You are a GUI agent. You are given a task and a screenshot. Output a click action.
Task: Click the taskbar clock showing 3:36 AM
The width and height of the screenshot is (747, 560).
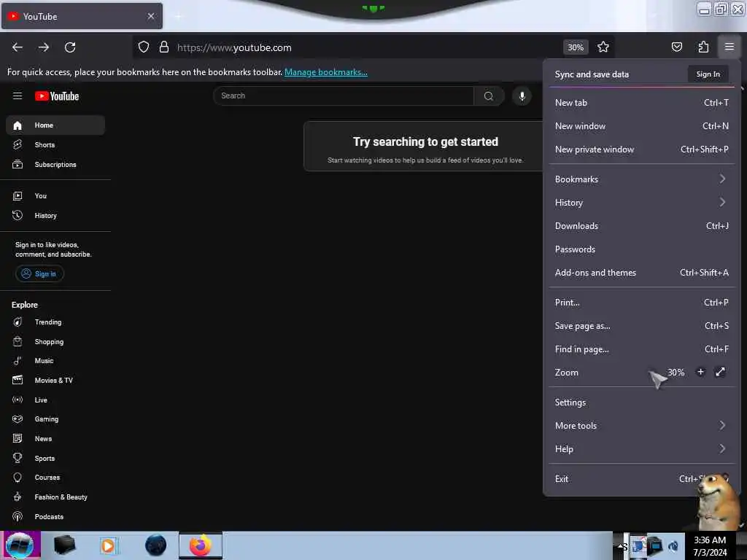pyautogui.click(x=710, y=545)
